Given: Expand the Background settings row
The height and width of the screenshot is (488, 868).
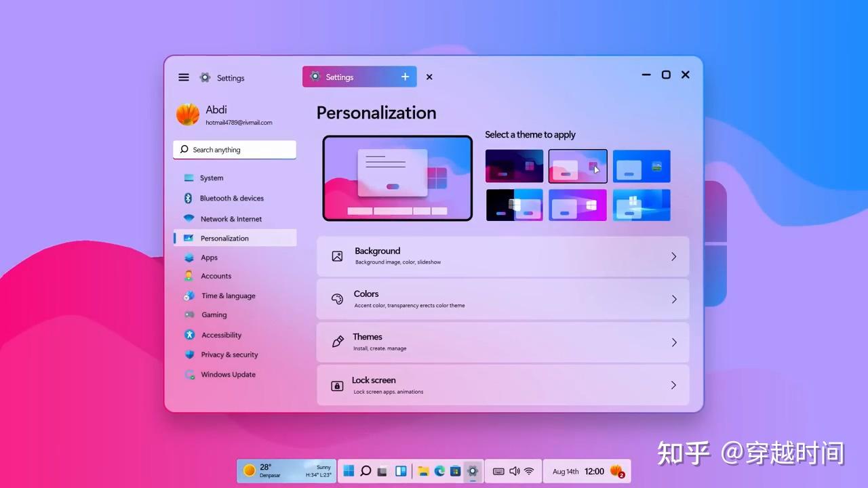Looking at the screenshot, I should (673, 256).
